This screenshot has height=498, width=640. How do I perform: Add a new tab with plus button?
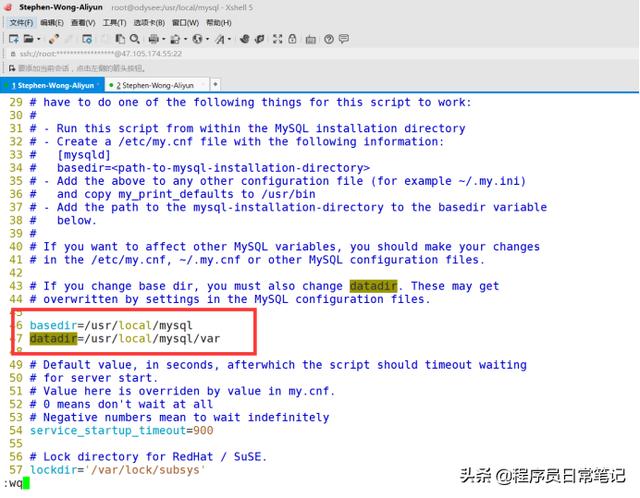click(x=215, y=84)
